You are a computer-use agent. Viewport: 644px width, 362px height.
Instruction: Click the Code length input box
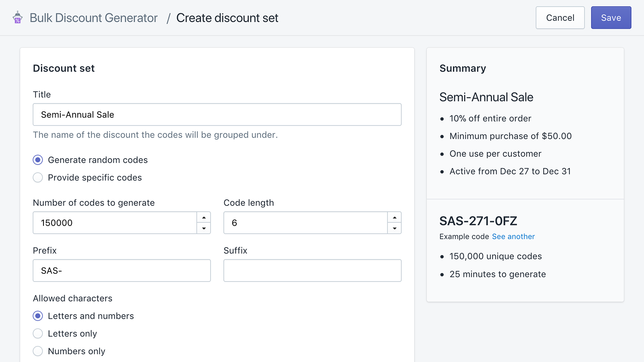tap(305, 223)
